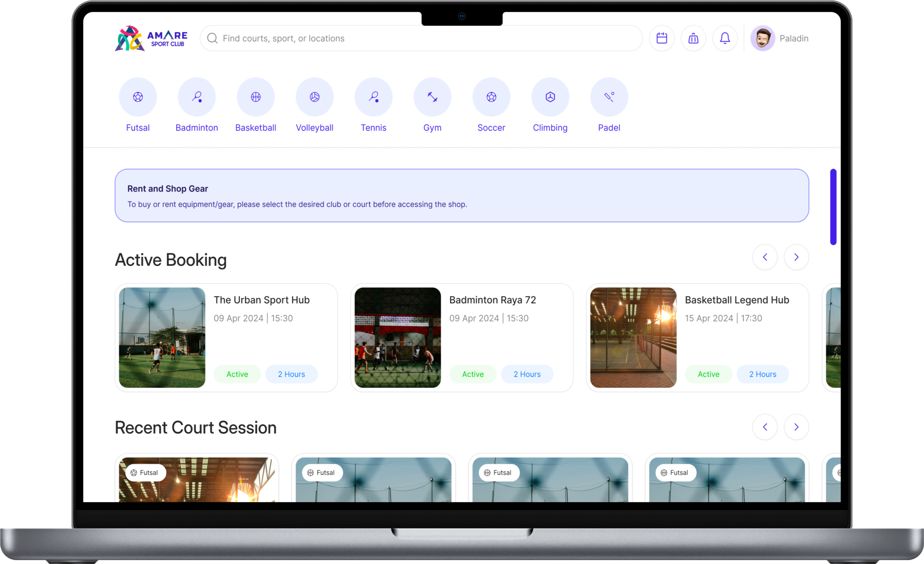Show next Recent Court Session cards
The image size is (924, 564).
pos(796,427)
